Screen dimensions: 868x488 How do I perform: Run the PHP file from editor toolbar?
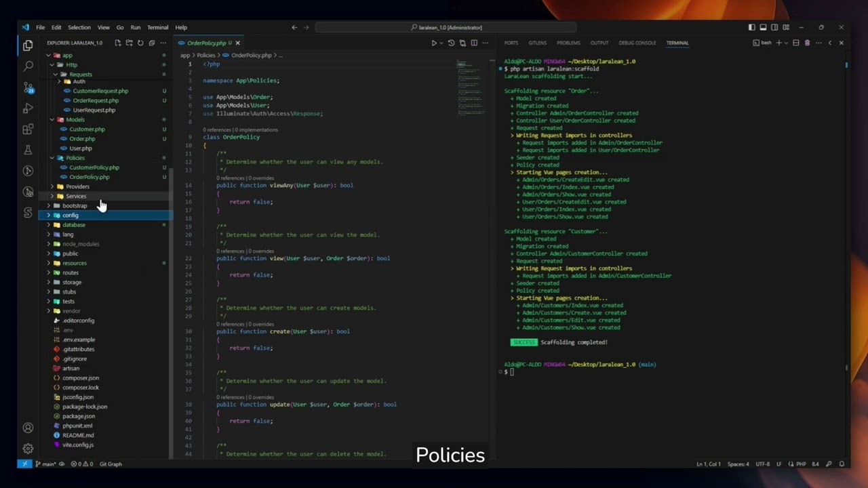coord(434,43)
